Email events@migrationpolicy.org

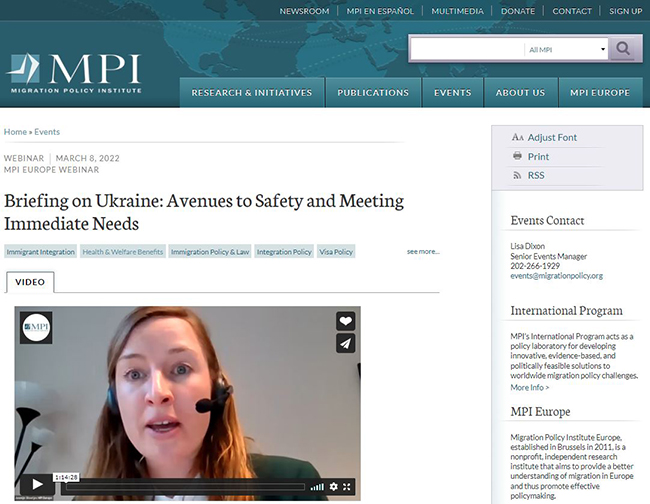coord(556,276)
